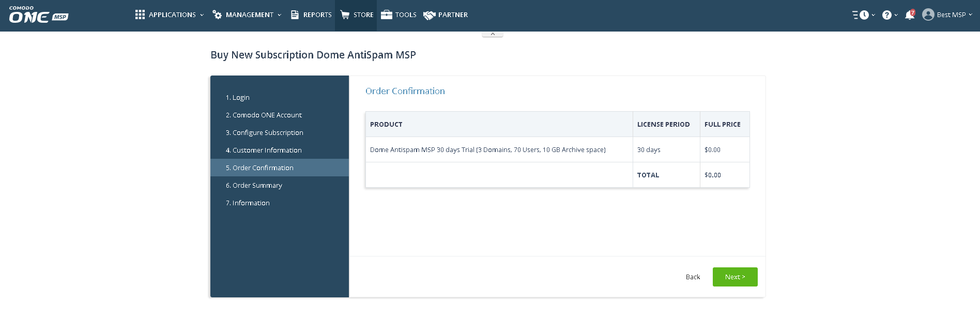Click the Partner handshake icon

(429, 15)
